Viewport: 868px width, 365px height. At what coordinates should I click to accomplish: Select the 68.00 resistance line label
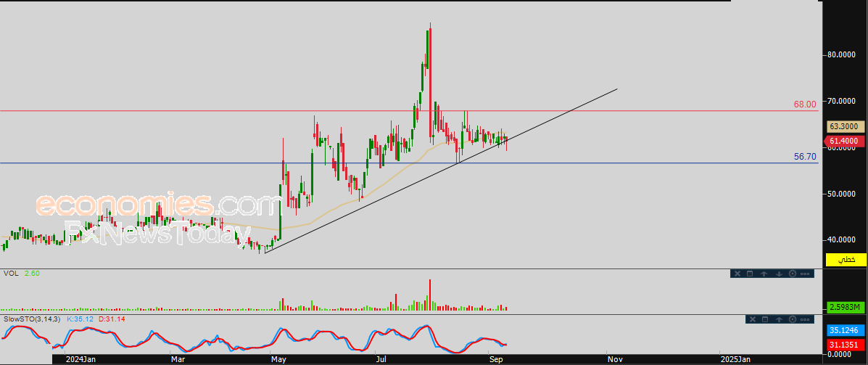pyautogui.click(x=805, y=104)
